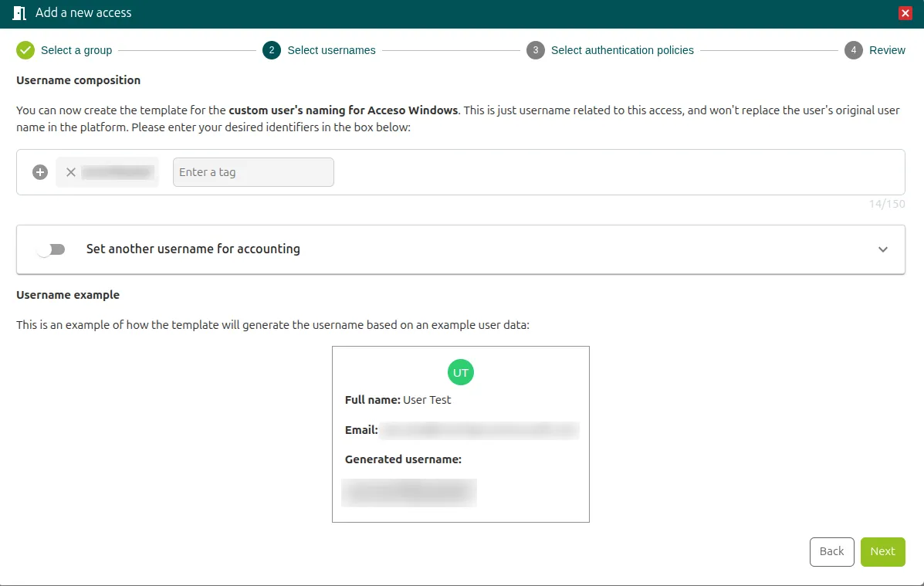Click step 3 circle icon

pos(535,50)
